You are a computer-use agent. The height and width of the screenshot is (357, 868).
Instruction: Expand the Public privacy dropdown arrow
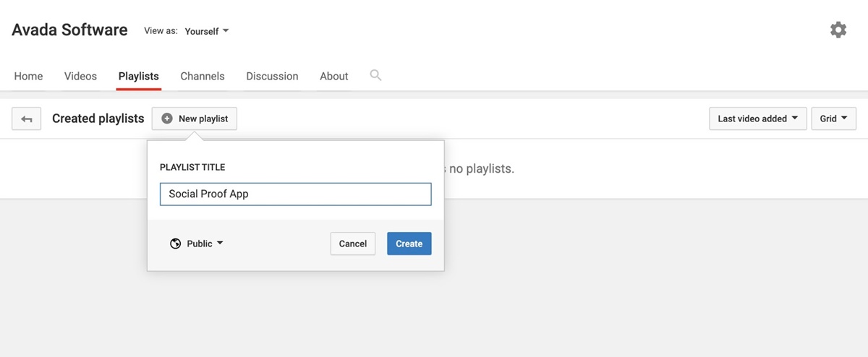click(x=220, y=244)
